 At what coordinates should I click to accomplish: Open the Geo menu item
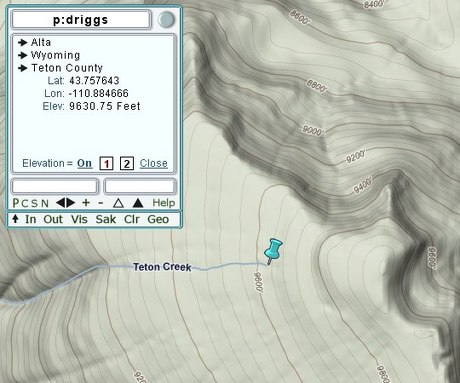click(x=158, y=219)
